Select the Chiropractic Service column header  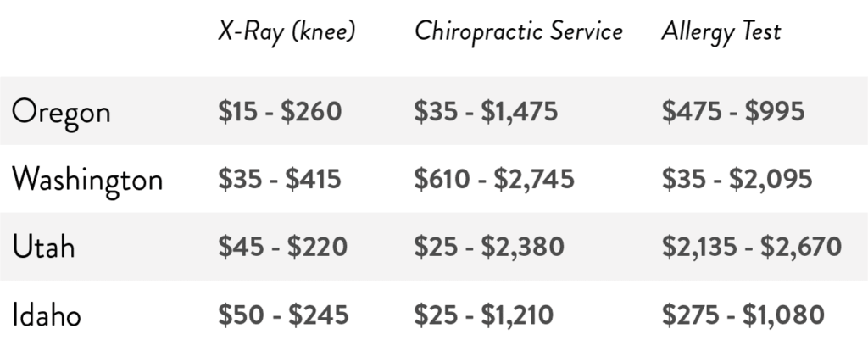[518, 33]
